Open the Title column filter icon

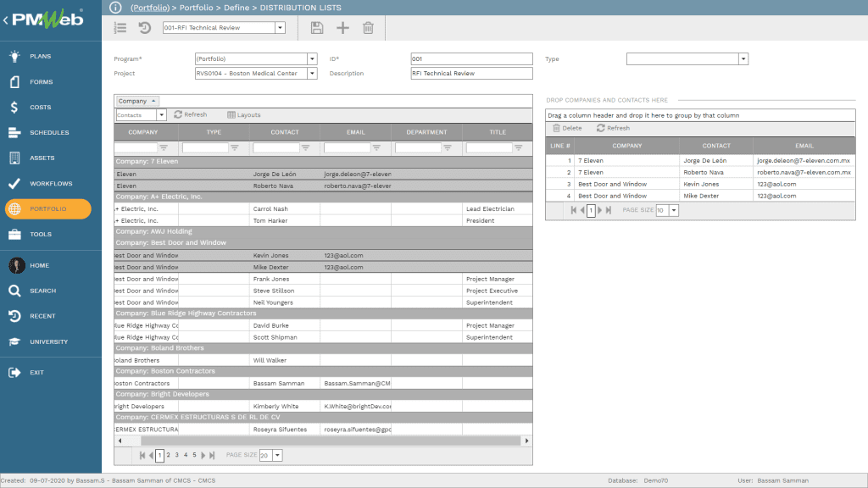[518, 147]
